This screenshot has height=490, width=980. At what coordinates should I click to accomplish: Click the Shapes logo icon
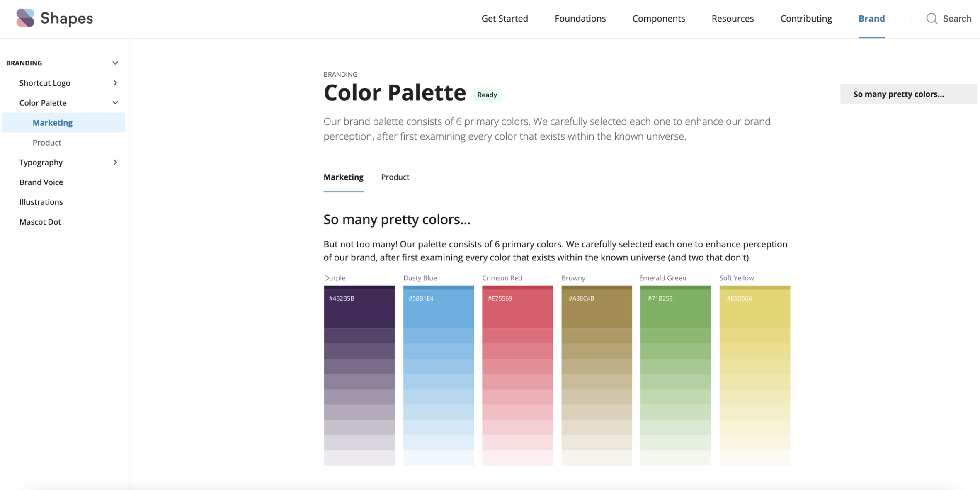pos(24,18)
